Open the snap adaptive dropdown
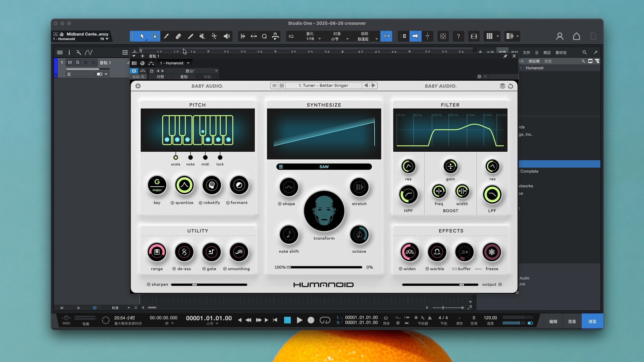The width and height of the screenshot is (644, 362). click(367, 37)
